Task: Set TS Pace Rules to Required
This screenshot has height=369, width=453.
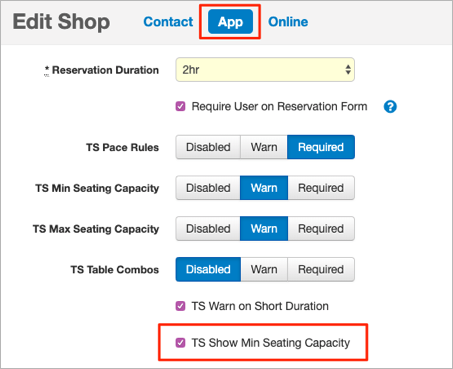Action: coord(321,147)
